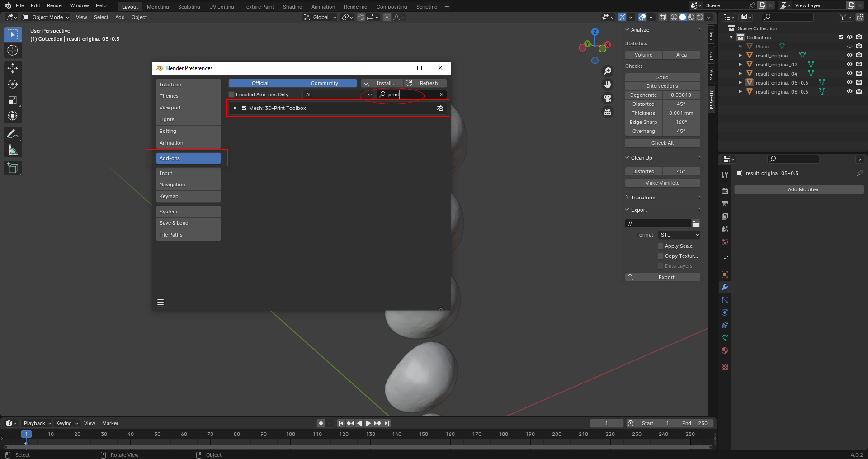868x459 pixels.
Task: Click the Install... add-on button
Action: pyautogui.click(x=382, y=83)
